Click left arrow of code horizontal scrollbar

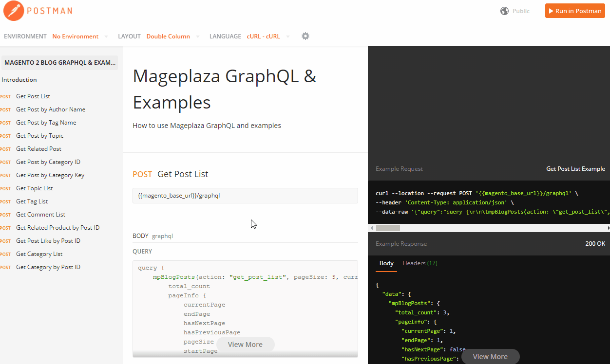click(371, 228)
